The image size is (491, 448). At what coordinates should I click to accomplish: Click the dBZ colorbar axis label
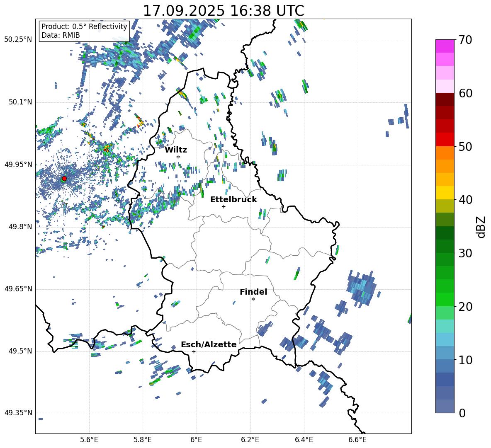coord(481,227)
